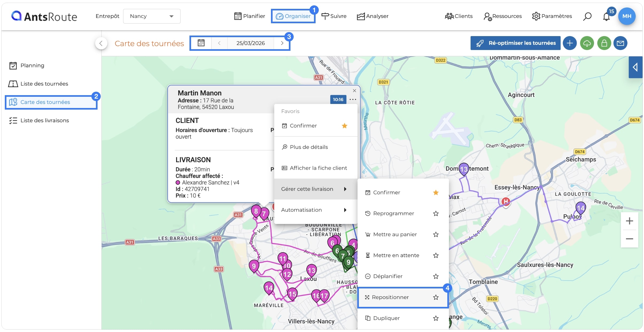Open the search magnifier icon
The height and width of the screenshot is (332, 644).
coord(587,16)
